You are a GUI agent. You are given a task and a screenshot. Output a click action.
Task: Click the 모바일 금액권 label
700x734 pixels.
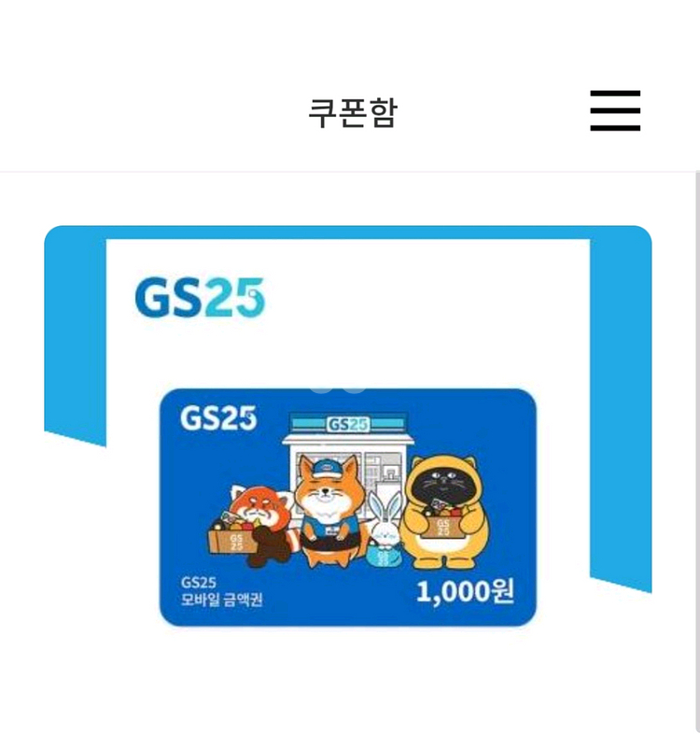coord(221,600)
